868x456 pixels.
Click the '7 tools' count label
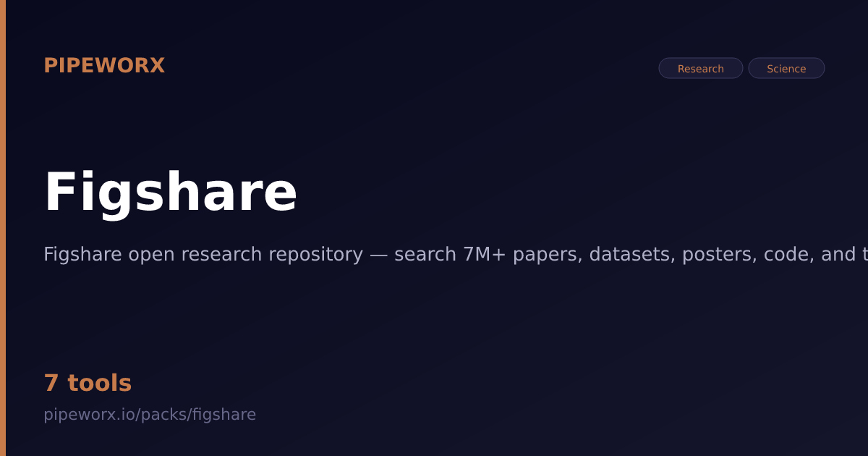[88, 383]
